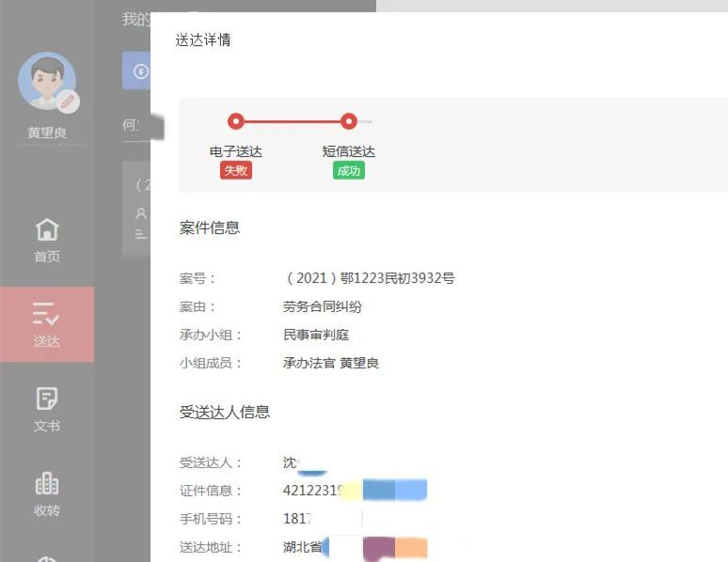This screenshot has width=728, height=562.
Task: Open the 首页 home icon
Action: pyautogui.click(x=47, y=229)
